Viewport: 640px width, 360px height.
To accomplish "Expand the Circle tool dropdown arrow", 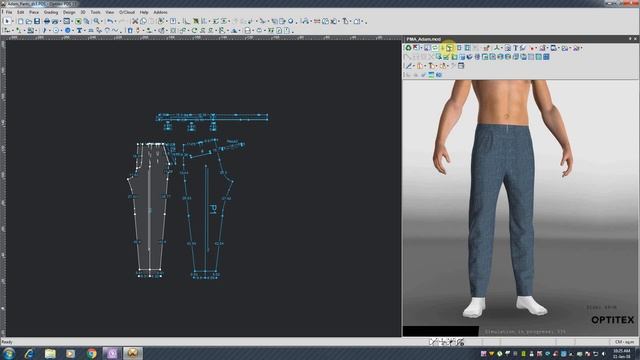I will [x=61, y=31].
